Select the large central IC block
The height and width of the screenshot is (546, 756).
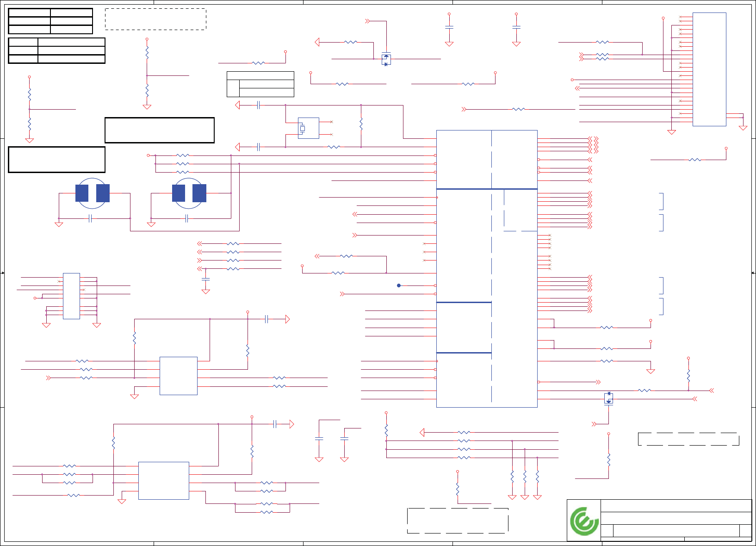[487, 269]
